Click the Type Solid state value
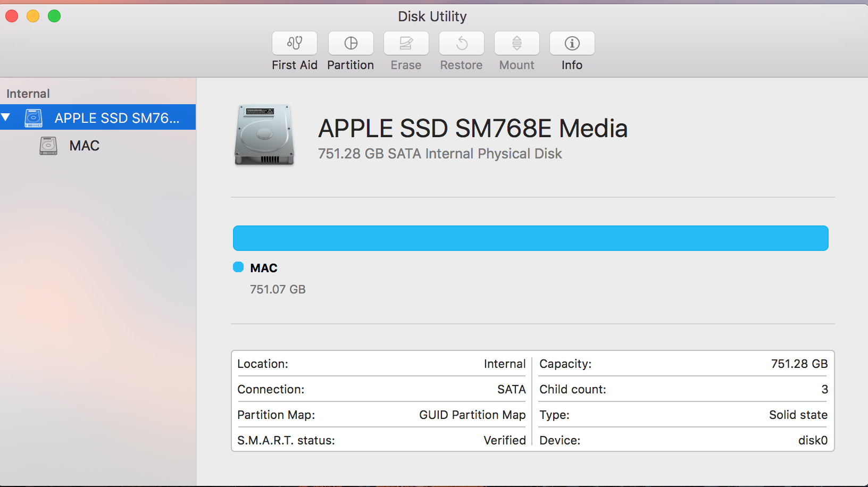Image resolution: width=868 pixels, height=487 pixels. (798, 415)
